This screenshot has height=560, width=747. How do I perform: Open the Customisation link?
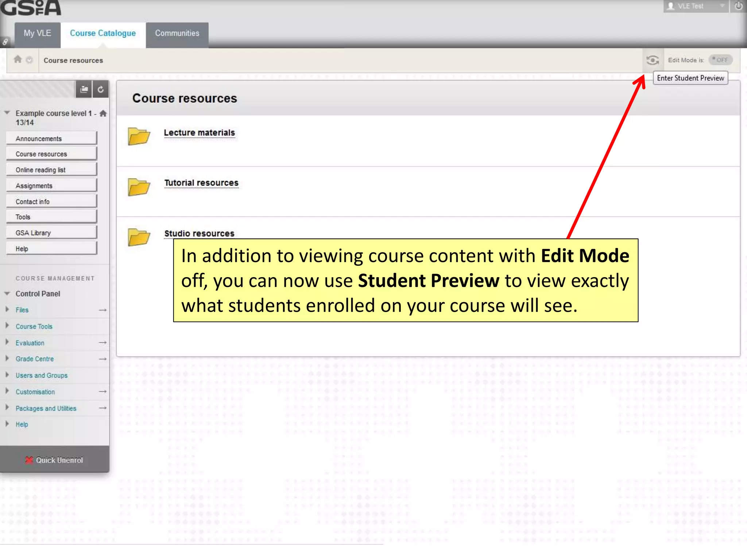click(35, 392)
